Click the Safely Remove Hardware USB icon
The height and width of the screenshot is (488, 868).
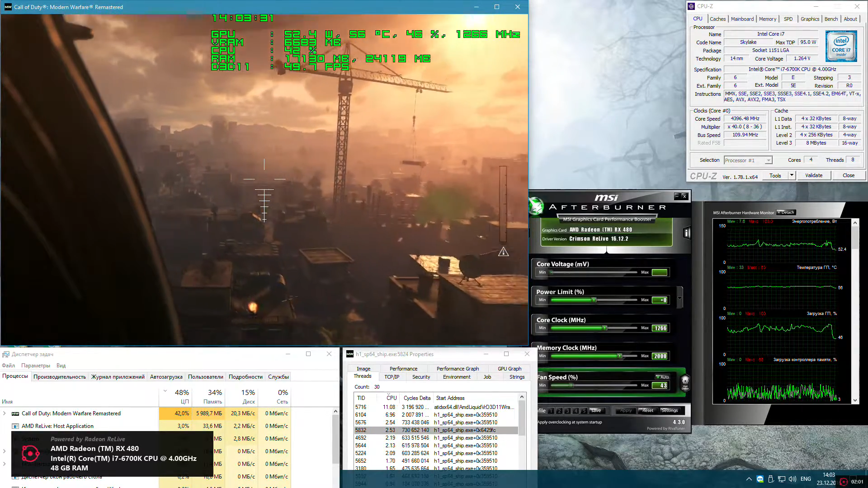(x=771, y=479)
